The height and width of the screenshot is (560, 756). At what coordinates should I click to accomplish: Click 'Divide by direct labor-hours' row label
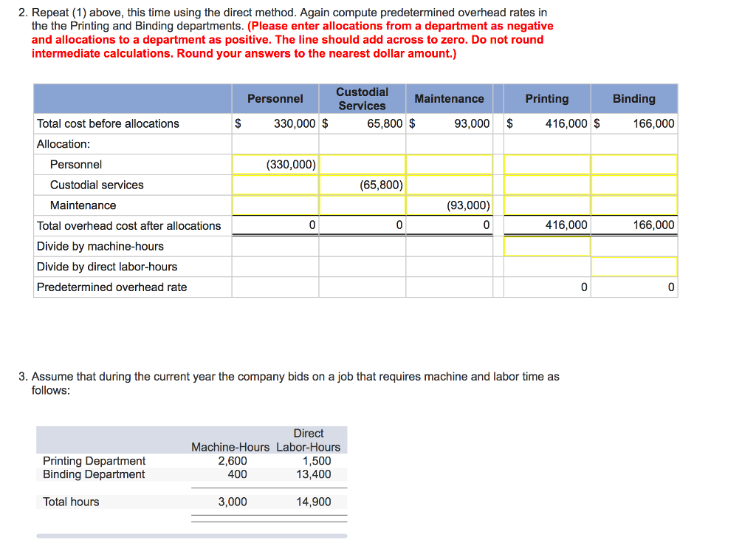click(107, 267)
